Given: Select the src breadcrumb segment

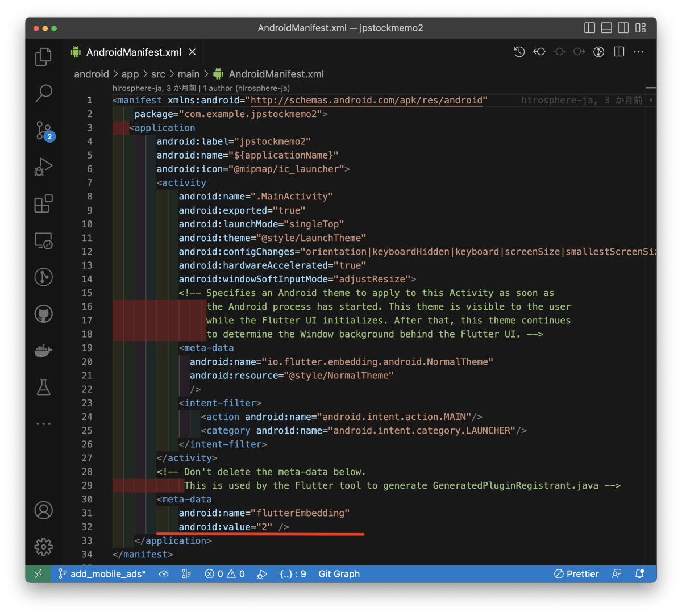Looking at the screenshot, I should tap(158, 74).
